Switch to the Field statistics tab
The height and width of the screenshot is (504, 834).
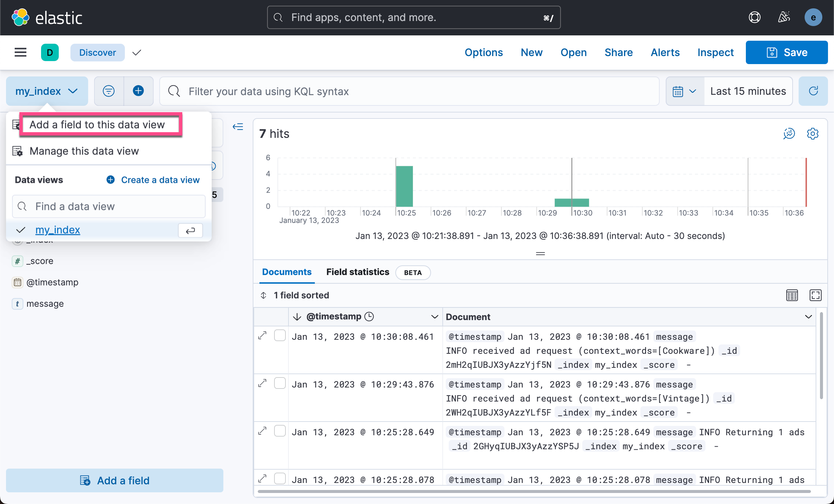(x=358, y=272)
